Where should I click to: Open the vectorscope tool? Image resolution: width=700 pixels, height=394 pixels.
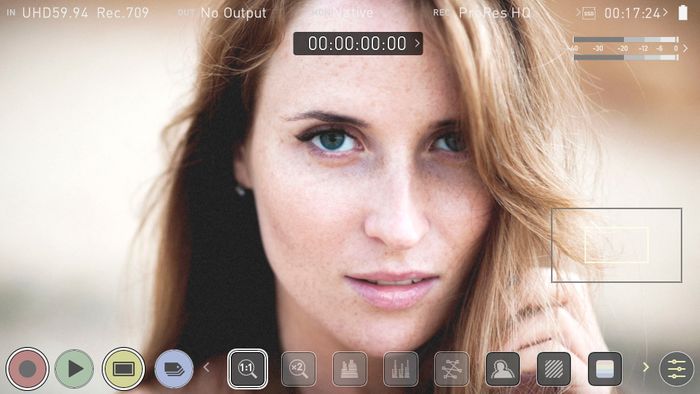(451, 369)
